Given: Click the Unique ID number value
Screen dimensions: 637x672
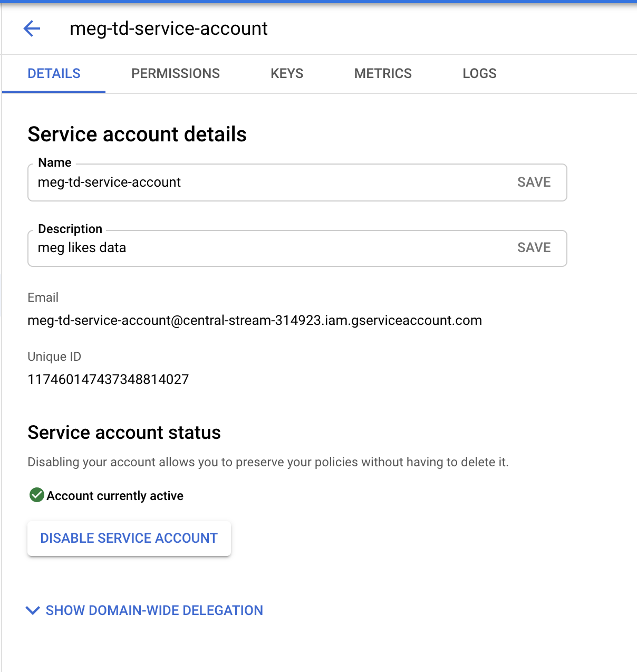Looking at the screenshot, I should coord(108,379).
